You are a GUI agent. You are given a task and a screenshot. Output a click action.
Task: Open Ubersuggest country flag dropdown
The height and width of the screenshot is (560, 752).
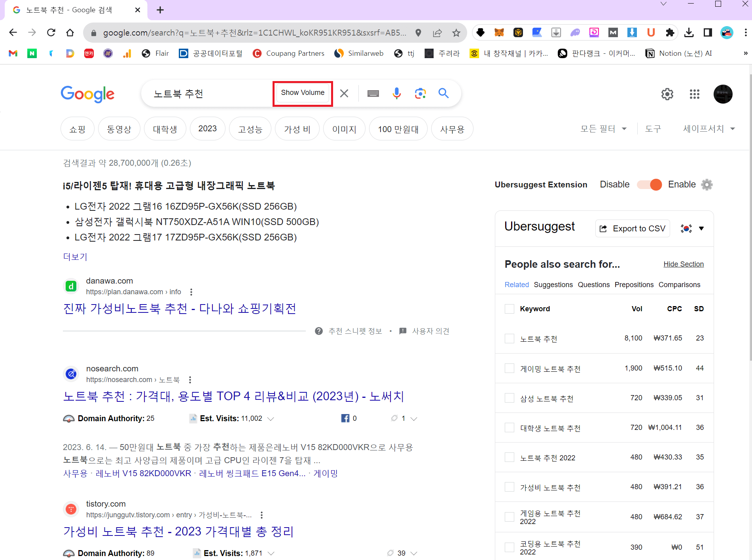(x=692, y=229)
